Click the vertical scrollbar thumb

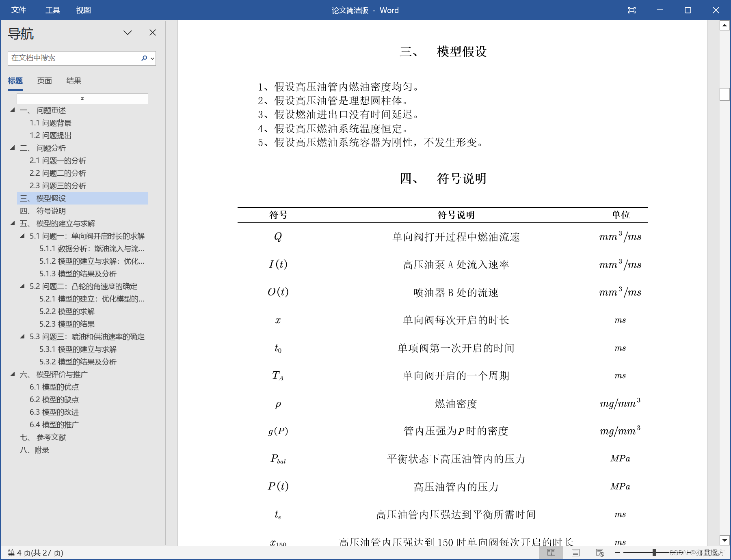point(725,94)
